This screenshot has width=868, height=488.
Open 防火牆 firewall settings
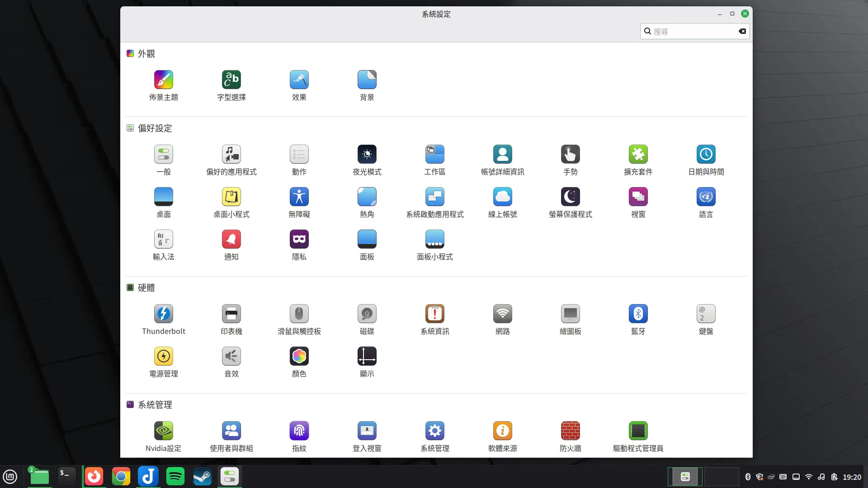point(570,435)
